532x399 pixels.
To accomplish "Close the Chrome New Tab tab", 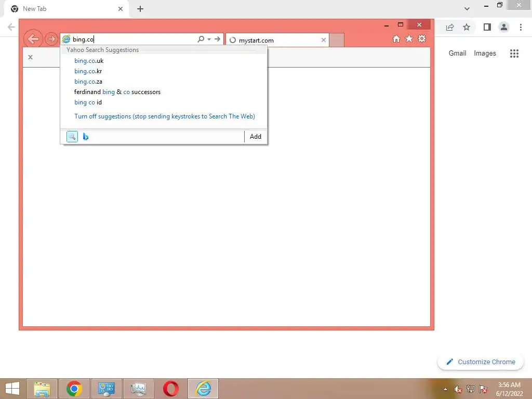I will point(121,9).
